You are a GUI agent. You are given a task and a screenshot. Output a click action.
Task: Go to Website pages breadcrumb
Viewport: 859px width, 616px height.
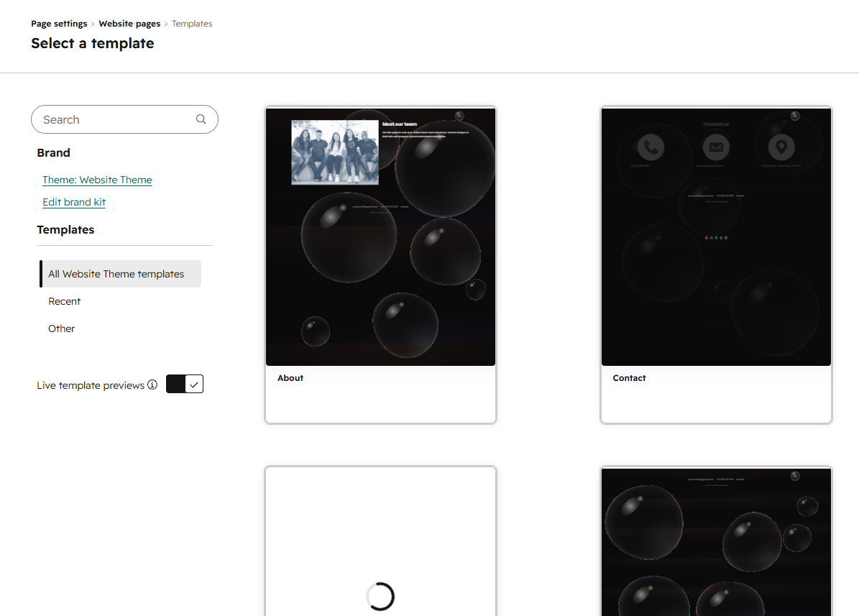tap(129, 24)
